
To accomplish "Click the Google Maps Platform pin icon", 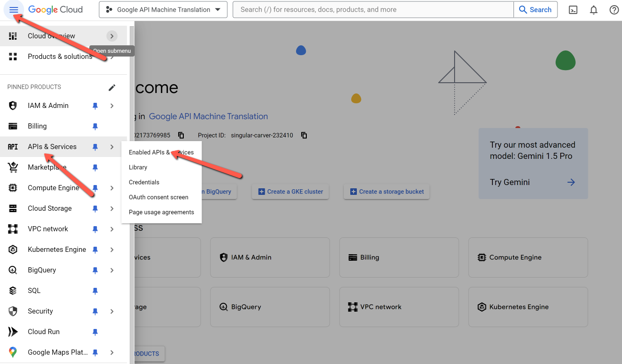I will 13,352.
